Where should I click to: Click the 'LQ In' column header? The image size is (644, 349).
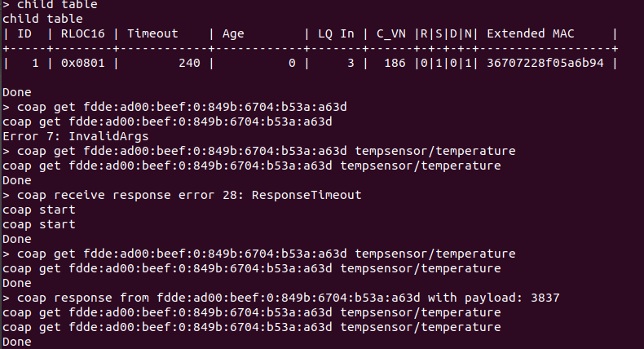(336, 33)
